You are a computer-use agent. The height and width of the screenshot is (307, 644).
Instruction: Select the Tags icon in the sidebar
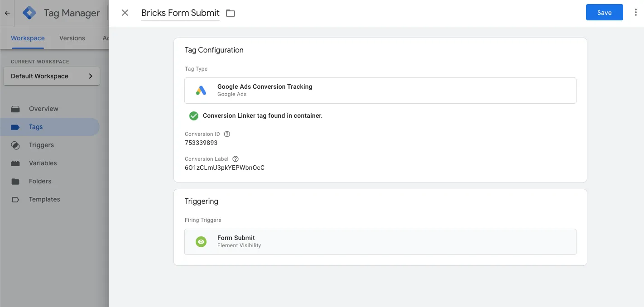pos(16,127)
